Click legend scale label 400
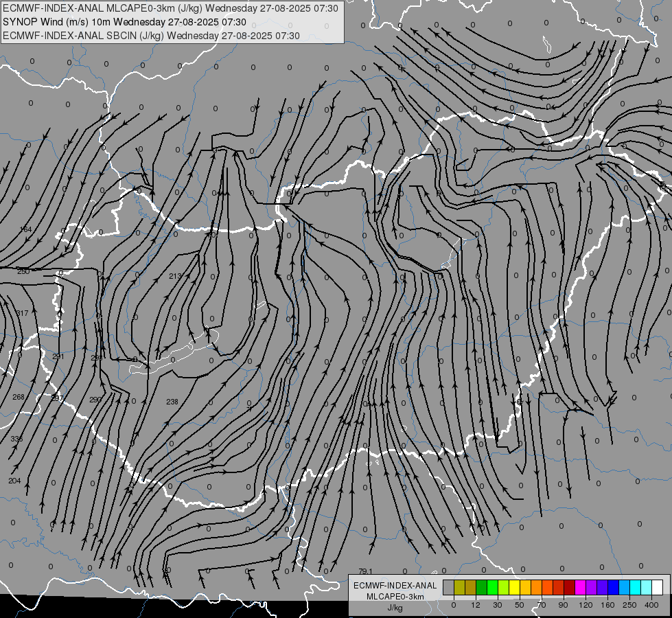Viewport: 672px width, 618px height. (x=651, y=605)
